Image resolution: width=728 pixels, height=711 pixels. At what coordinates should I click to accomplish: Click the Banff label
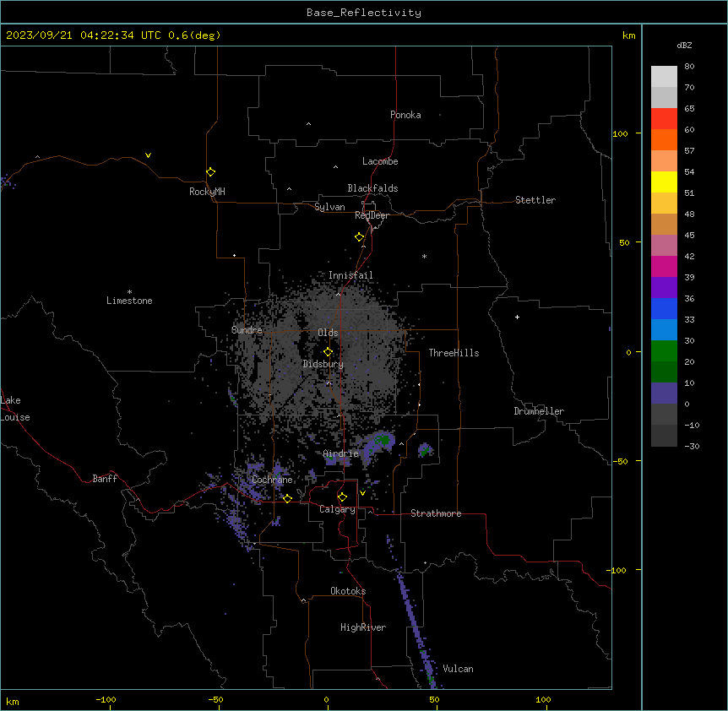click(105, 479)
